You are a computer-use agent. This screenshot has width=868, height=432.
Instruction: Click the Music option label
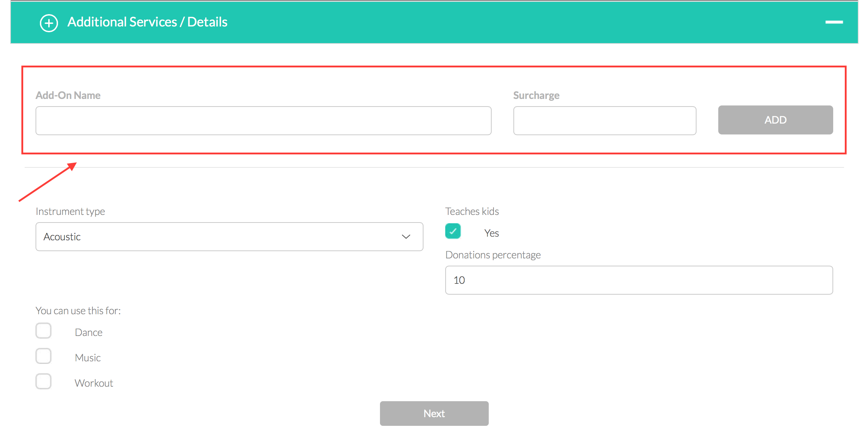[88, 358]
